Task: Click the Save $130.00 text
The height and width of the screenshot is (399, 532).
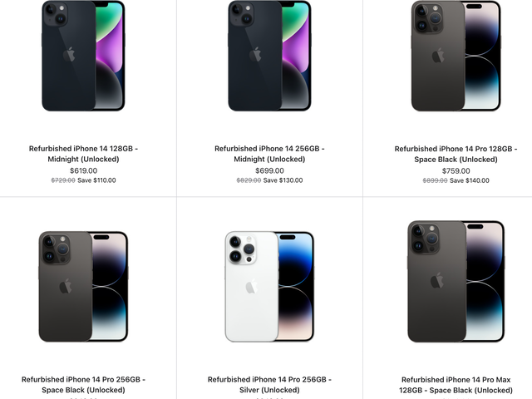Action: (x=283, y=180)
